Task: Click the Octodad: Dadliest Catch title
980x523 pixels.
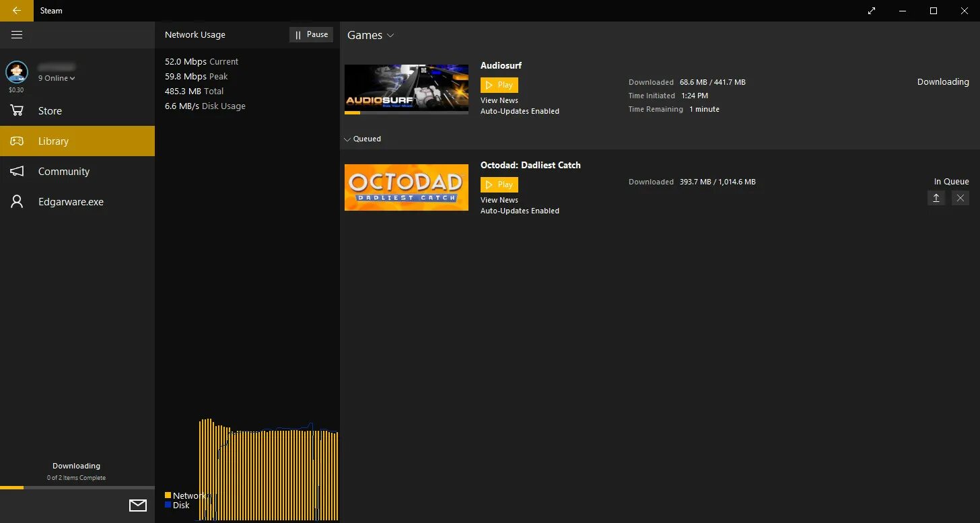Action: (530, 166)
